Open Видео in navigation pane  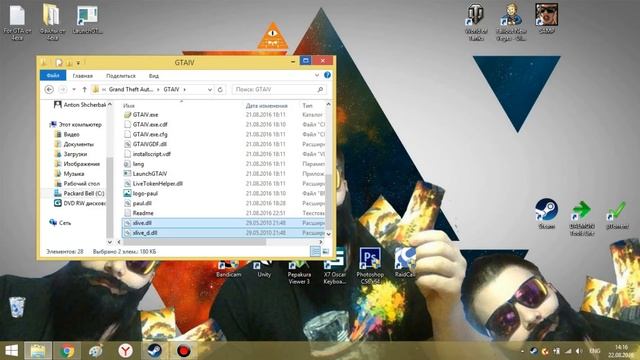tap(67, 134)
